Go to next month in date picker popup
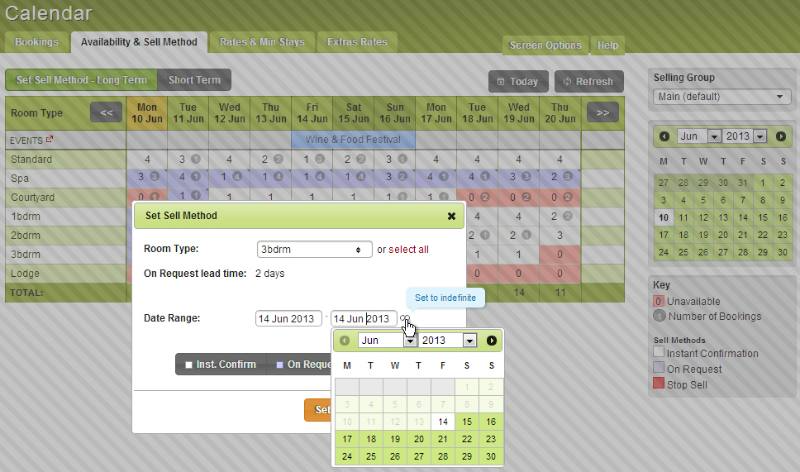800x472 pixels. (x=491, y=340)
